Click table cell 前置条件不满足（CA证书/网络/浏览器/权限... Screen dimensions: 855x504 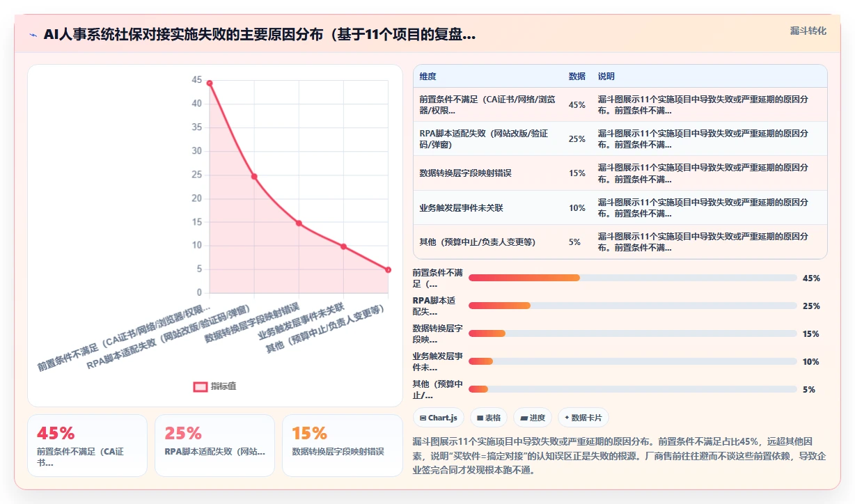(x=487, y=105)
